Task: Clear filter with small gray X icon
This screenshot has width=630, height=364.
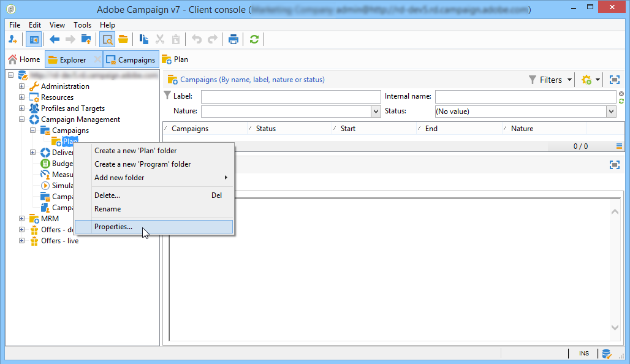Action: point(621,94)
